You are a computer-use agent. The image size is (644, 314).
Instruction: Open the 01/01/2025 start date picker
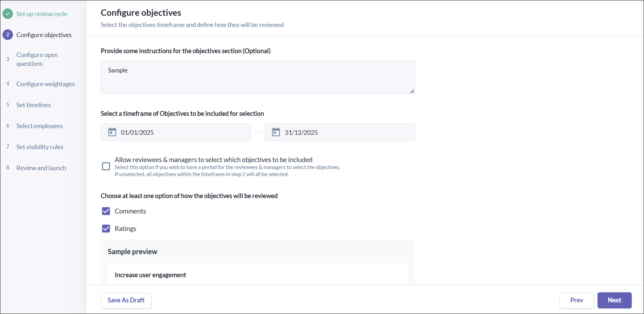coord(176,132)
